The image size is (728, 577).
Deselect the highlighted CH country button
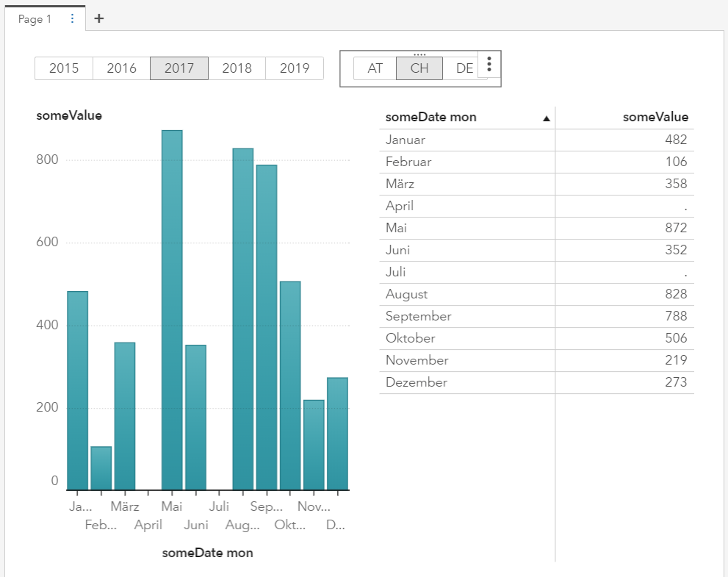click(x=419, y=68)
